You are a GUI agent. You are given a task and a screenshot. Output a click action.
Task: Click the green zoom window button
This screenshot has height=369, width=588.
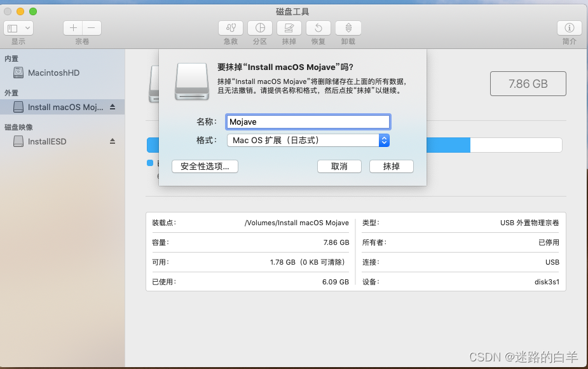coord(33,11)
